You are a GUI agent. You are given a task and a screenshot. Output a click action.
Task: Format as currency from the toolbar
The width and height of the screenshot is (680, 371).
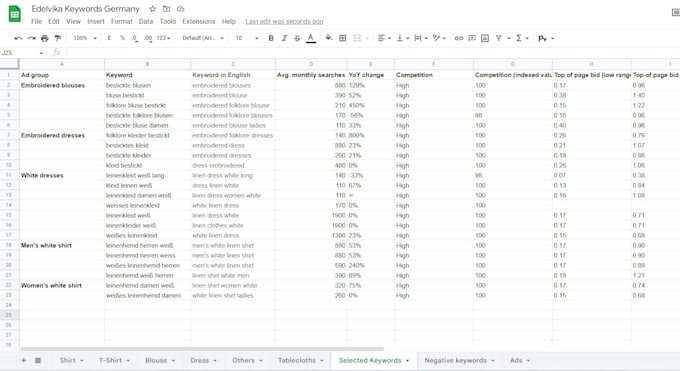109,38
